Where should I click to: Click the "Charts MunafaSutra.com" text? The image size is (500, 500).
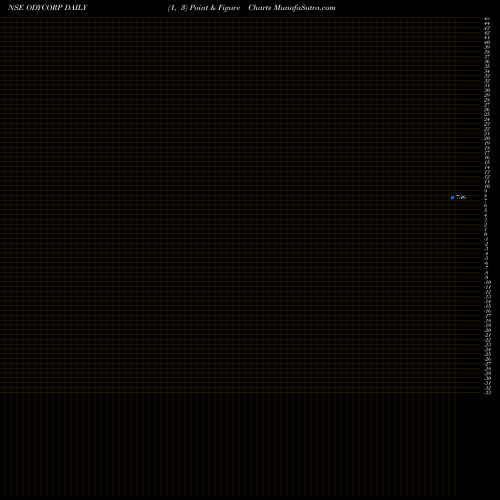[292, 8]
